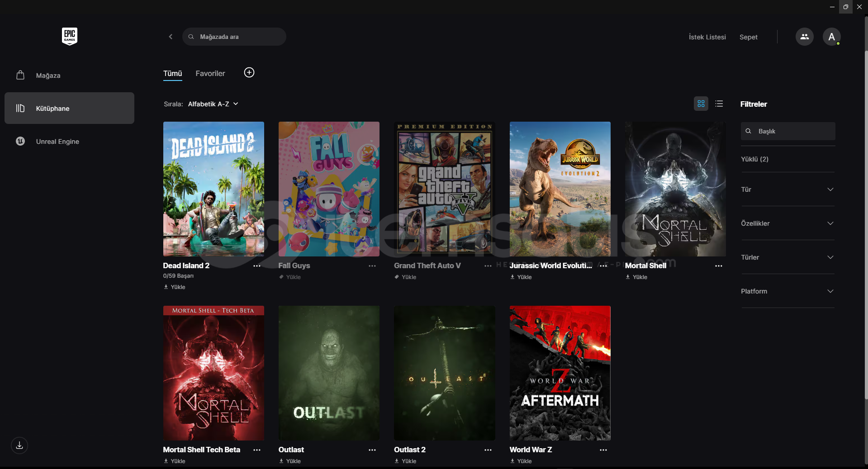Click Yükle under Jurassic World Evolution
This screenshot has width=868, height=469.
[x=521, y=277]
